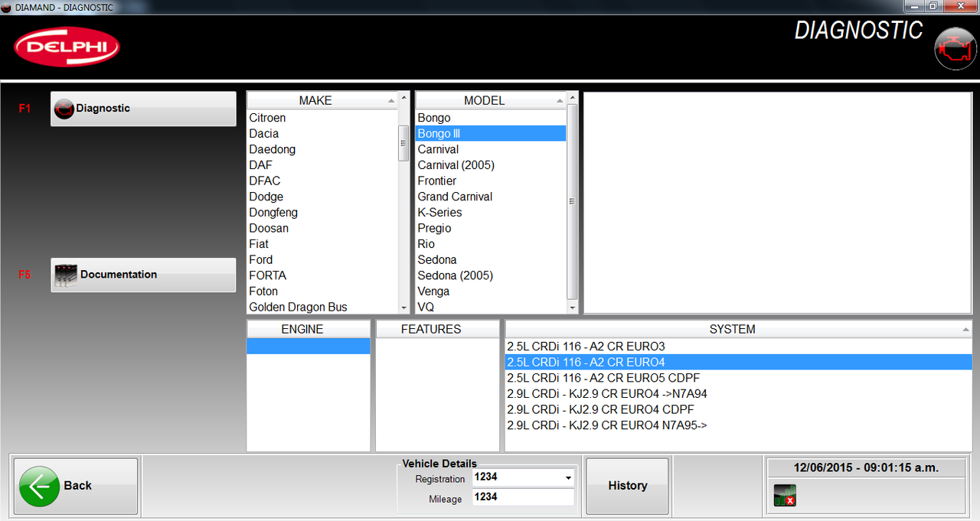The height and width of the screenshot is (521, 980).
Task: Select VQ model
Action: [x=491, y=307]
